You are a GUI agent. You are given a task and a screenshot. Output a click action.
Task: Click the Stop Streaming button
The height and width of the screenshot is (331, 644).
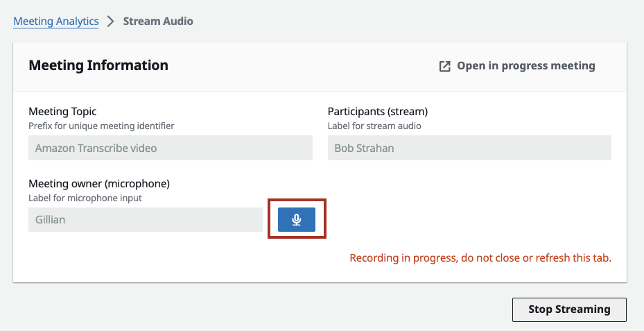[x=569, y=309]
